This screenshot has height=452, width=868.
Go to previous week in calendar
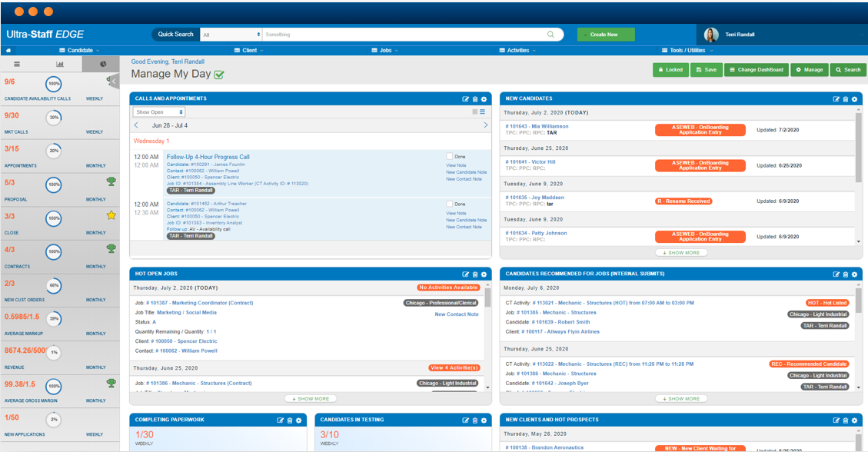136,125
